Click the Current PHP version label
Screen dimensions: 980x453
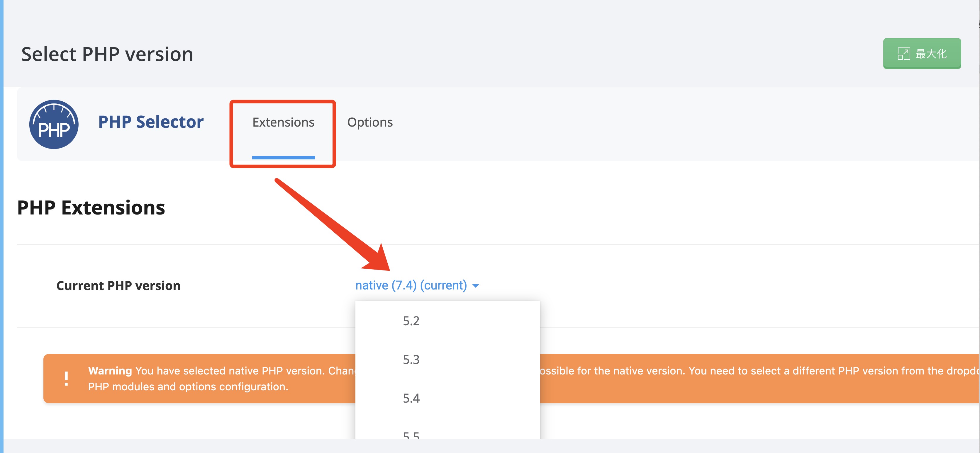[x=118, y=286]
